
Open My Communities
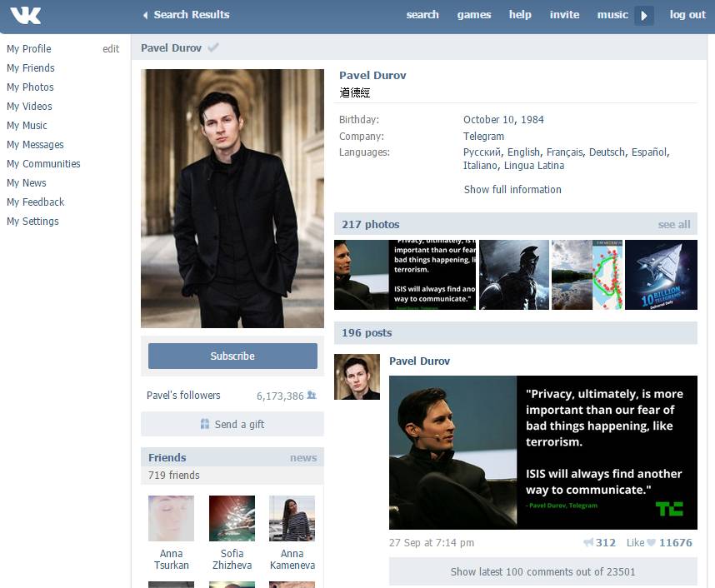pos(43,163)
